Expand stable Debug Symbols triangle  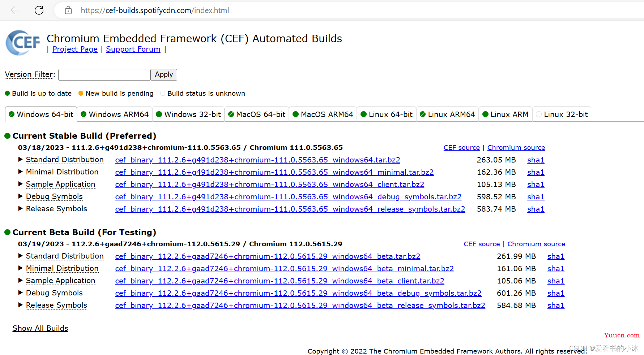(x=21, y=196)
